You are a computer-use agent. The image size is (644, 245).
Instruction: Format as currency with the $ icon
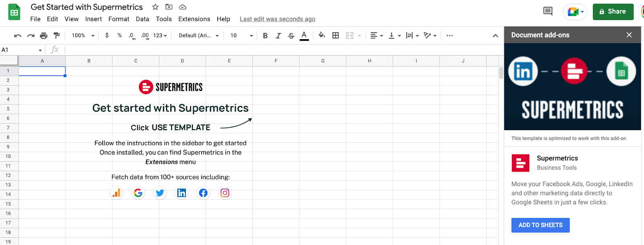[107, 35]
